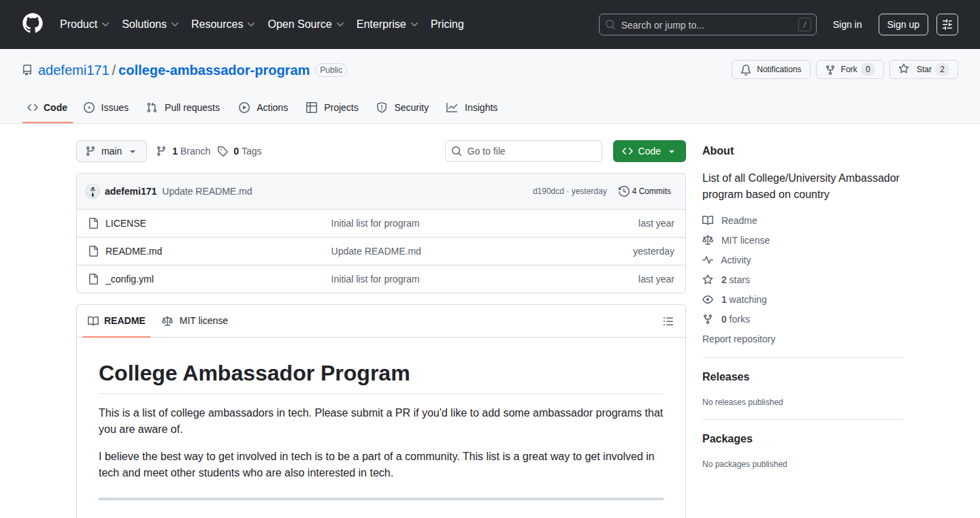Screen dimensions: 980x518
Task: Open the adefemi171 commit author link
Action: [131, 191]
